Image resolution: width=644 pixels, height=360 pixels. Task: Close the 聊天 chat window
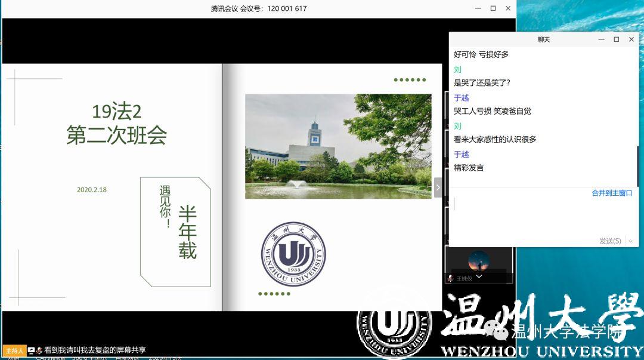coord(631,39)
